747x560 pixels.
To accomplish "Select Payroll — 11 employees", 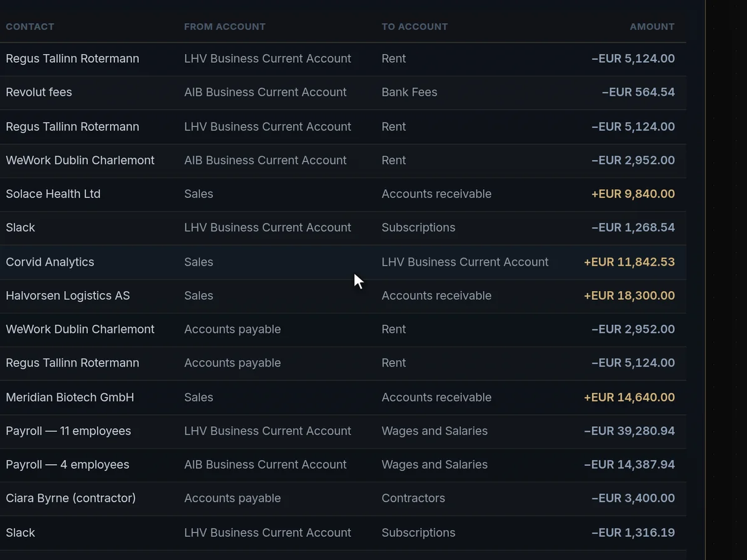I will tap(68, 431).
